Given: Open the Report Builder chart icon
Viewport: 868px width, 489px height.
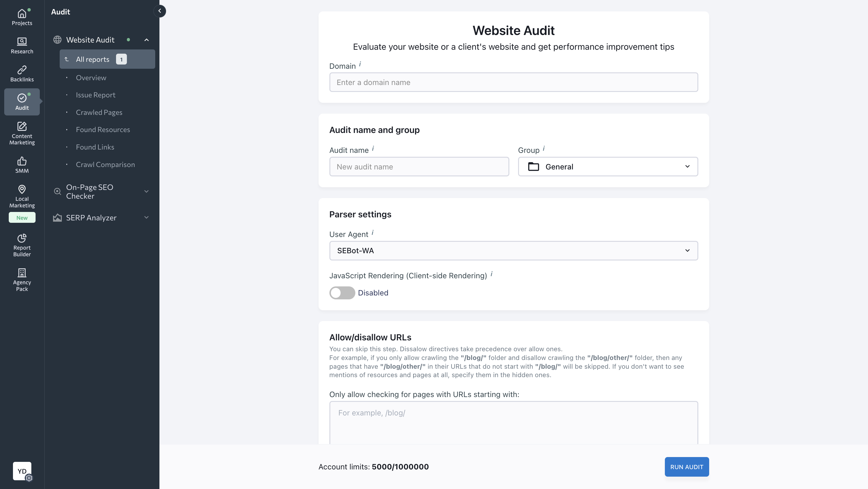Looking at the screenshot, I should (22, 238).
